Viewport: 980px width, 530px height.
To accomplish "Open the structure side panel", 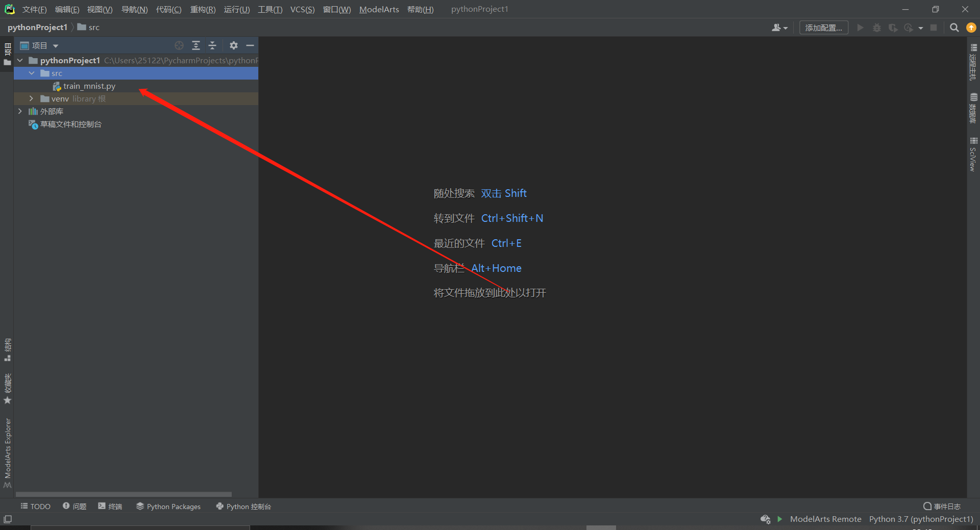I will pyautogui.click(x=8, y=350).
